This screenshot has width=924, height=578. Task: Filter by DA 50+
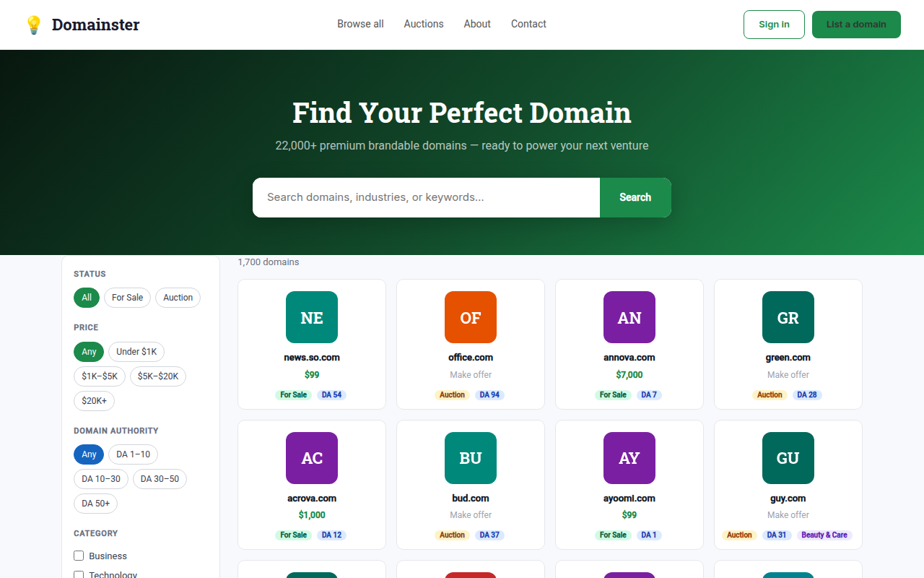pos(95,504)
